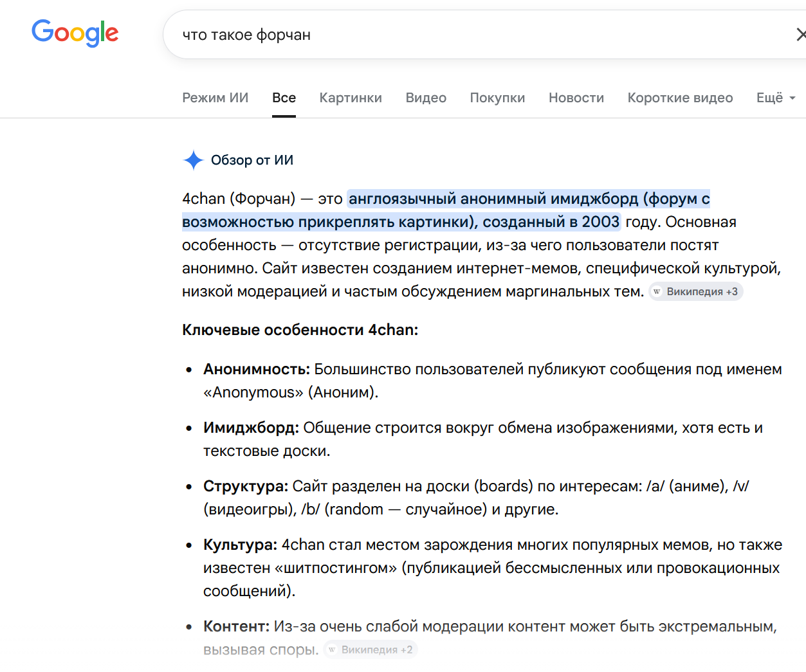The width and height of the screenshot is (806, 672).
Task: Select the Все tab
Action: click(x=284, y=98)
